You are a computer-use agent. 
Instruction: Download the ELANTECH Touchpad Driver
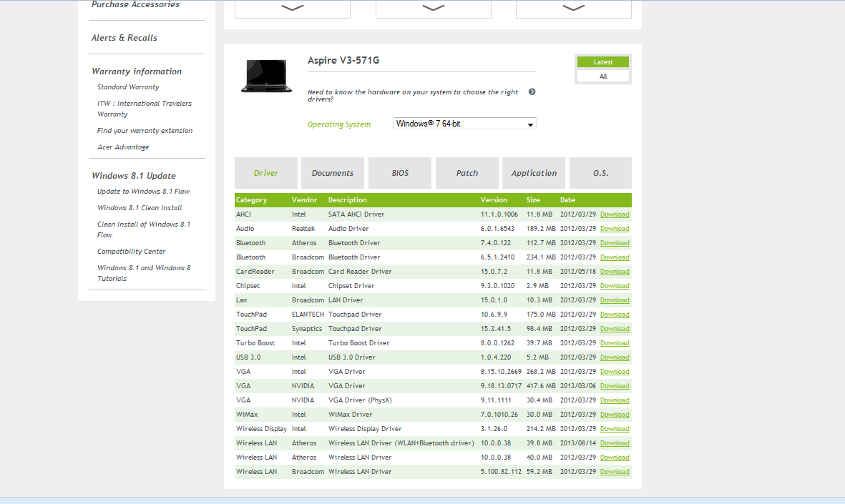pyautogui.click(x=615, y=315)
